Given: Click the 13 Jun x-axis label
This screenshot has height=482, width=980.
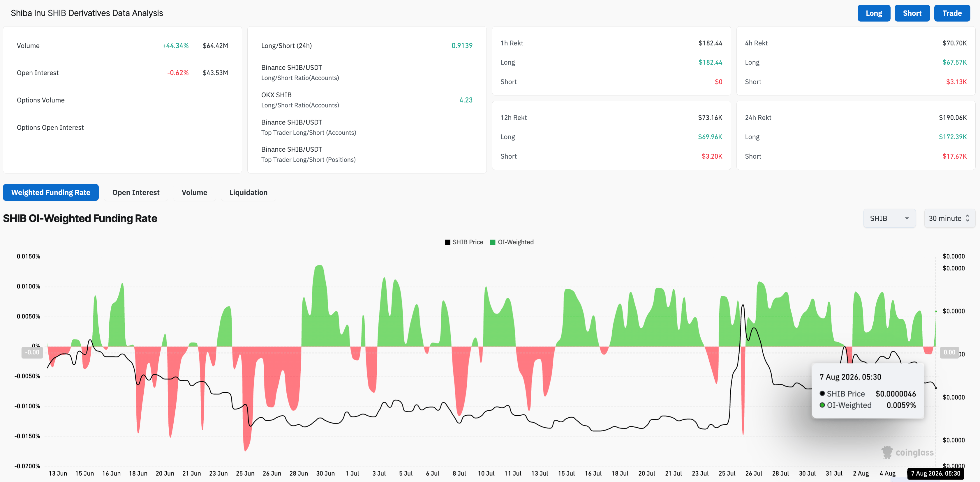Looking at the screenshot, I should coord(58,473).
